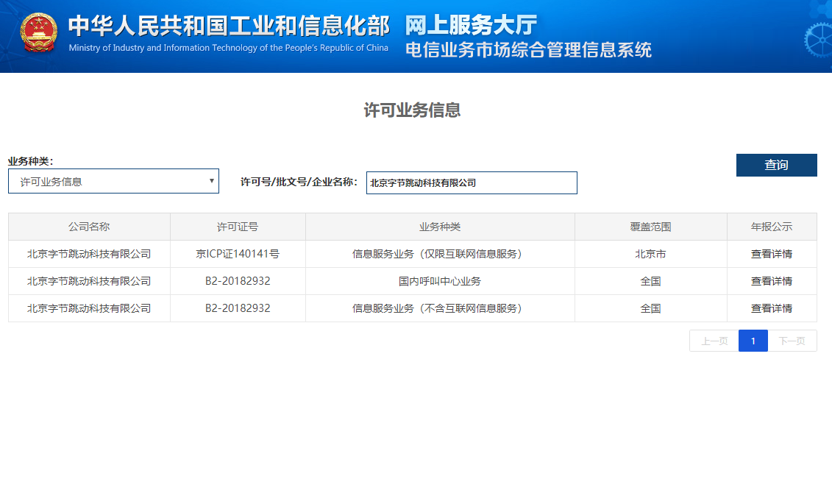832x504 pixels.
Task: Click the 年报公示 column header
Action: [771, 227]
